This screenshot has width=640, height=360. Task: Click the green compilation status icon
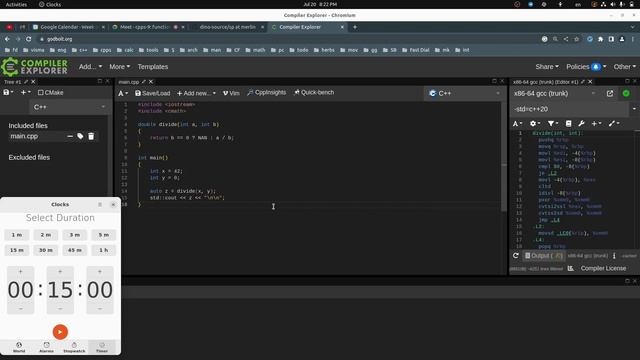point(626,93)
